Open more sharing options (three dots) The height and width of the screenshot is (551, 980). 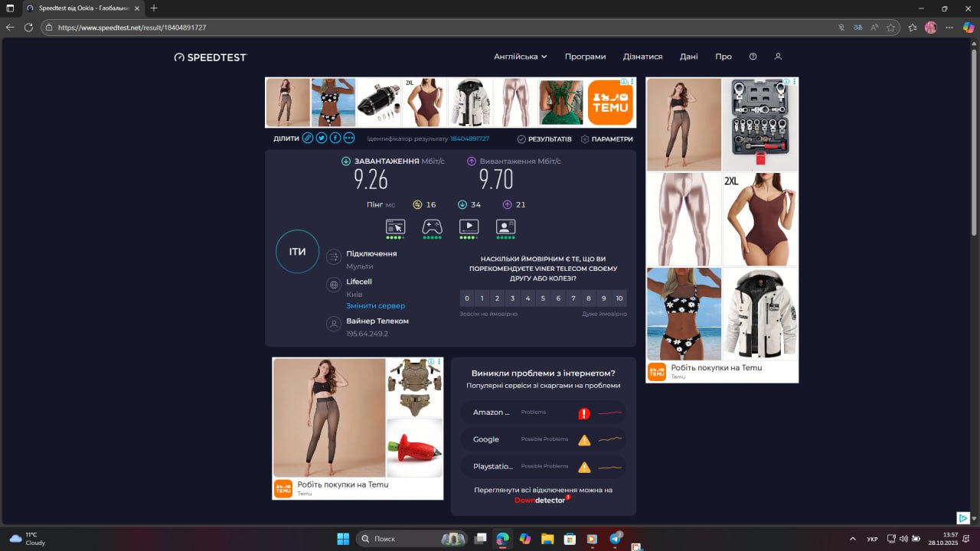349,139
